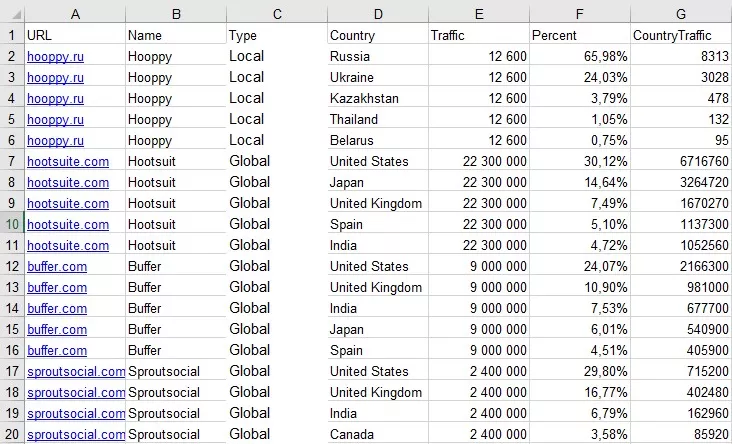Click the cell containing Kazakhstan

pyautogui.click(x=378, y=99)
